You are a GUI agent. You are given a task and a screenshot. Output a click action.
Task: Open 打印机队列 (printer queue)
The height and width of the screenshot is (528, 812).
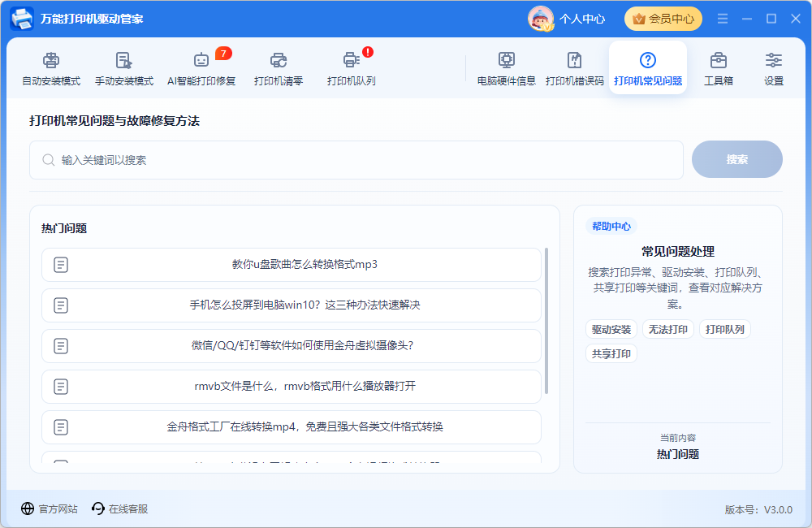coord(351,68)
